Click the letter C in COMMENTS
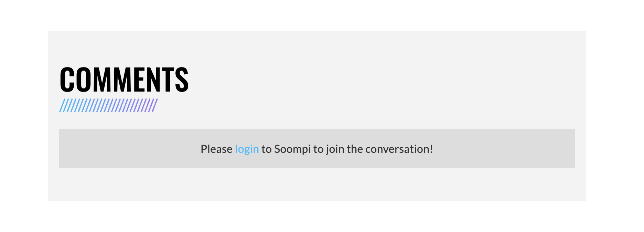Viewport: 644px width, 232px height. (x=67, y=80)
